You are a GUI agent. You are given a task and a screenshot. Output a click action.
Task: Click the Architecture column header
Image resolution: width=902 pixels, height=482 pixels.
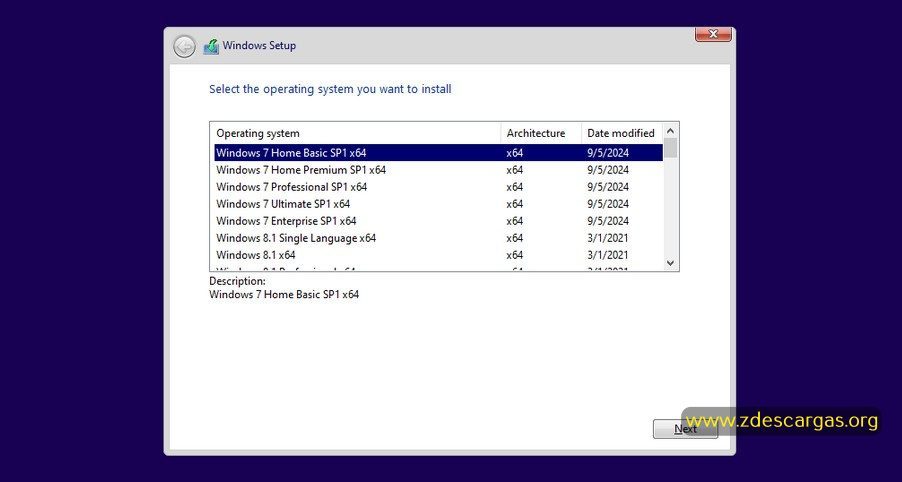(x=541, y=133)
